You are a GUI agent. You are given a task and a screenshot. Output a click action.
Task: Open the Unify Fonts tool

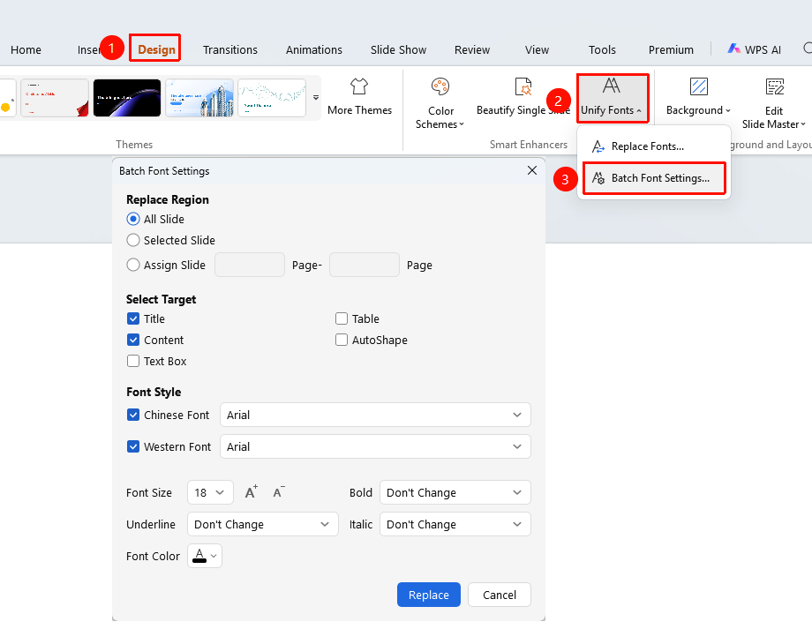613,98
